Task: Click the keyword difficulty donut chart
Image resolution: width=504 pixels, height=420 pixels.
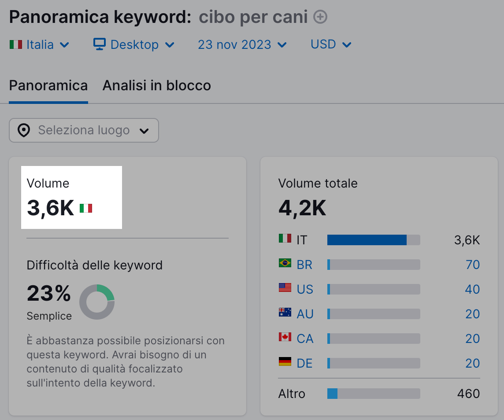Action: coord(97,302)
